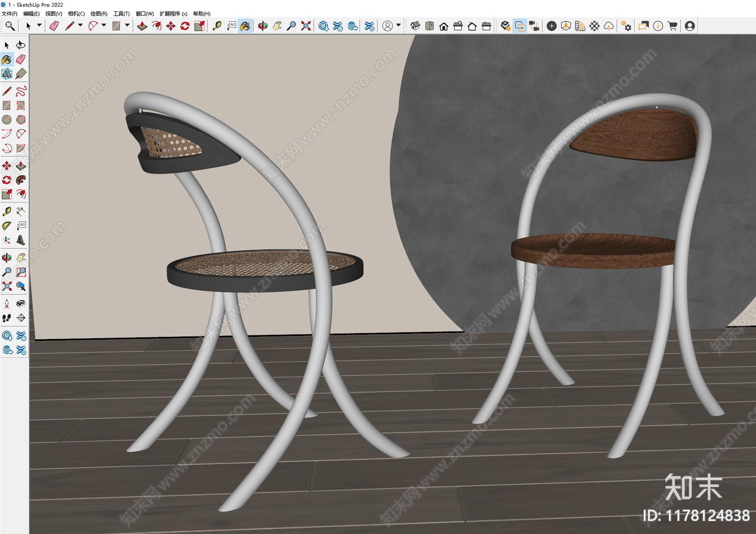Click the outlined user account circle icon
This screenshot has height=534, width=756.
point(387,26)
